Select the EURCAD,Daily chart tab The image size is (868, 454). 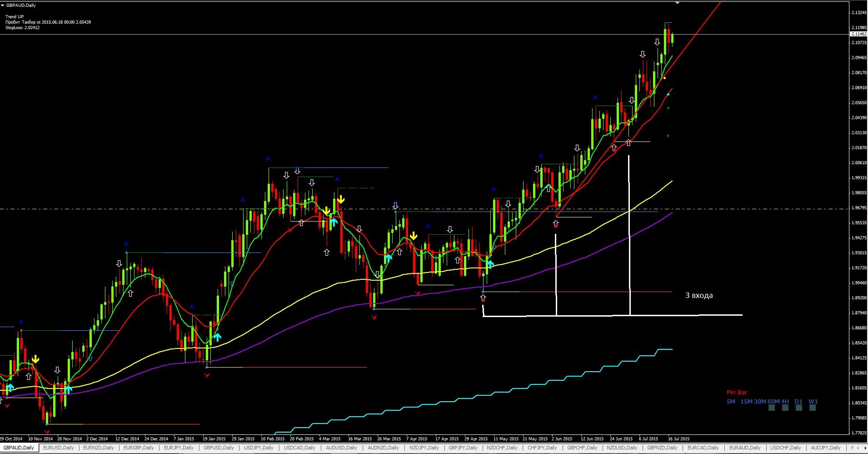[x=703, y=448]
